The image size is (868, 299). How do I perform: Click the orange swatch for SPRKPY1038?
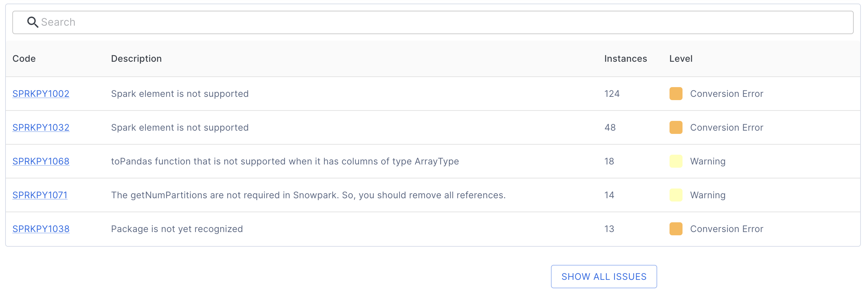[x=676, y=229]
